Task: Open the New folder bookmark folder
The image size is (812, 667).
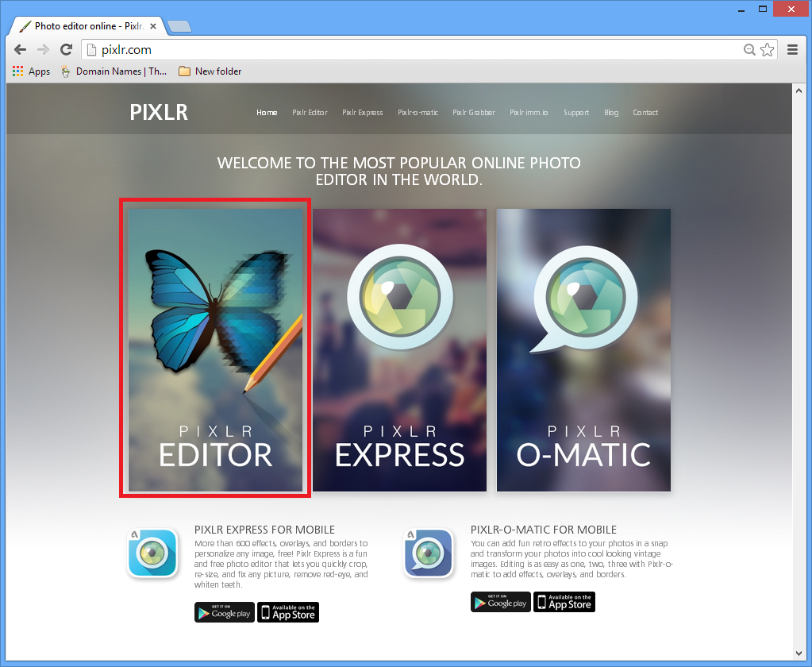Action: click(x=210, y=71)
